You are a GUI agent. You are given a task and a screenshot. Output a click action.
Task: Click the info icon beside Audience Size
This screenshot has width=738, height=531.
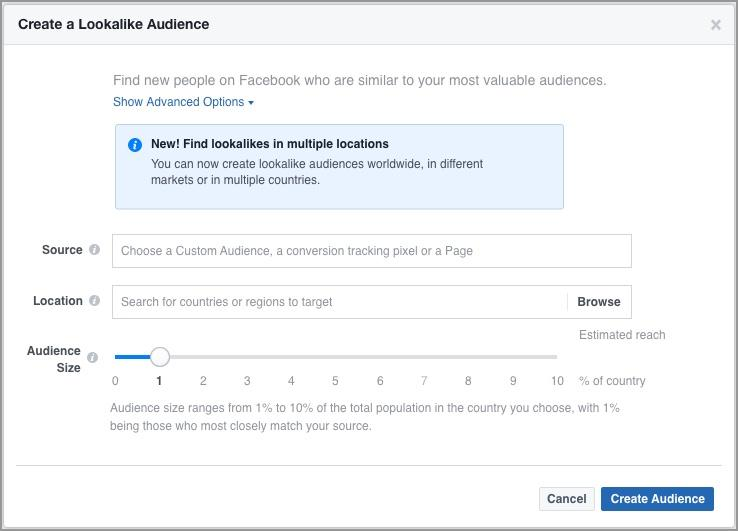pyautogui.click(x=92, y=357)
